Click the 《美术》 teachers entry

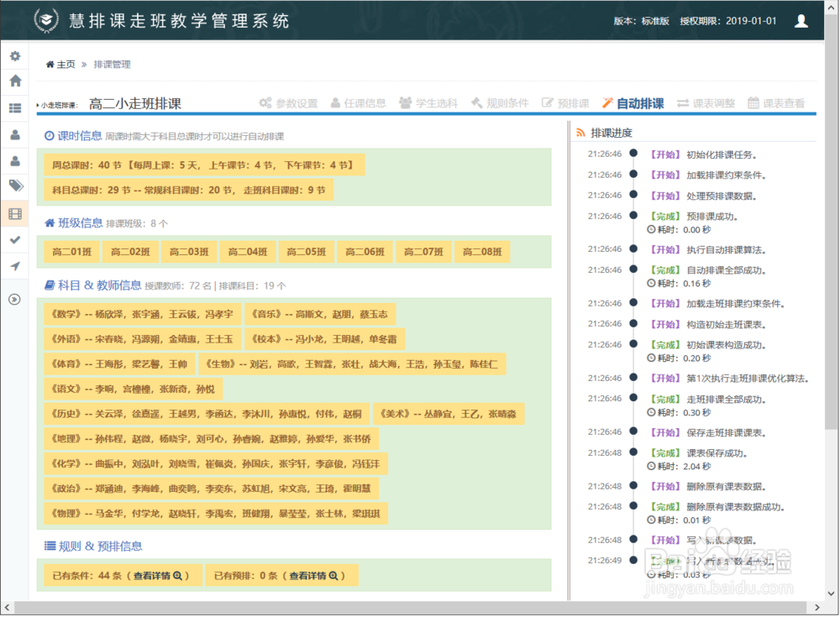tap(449, 414)
